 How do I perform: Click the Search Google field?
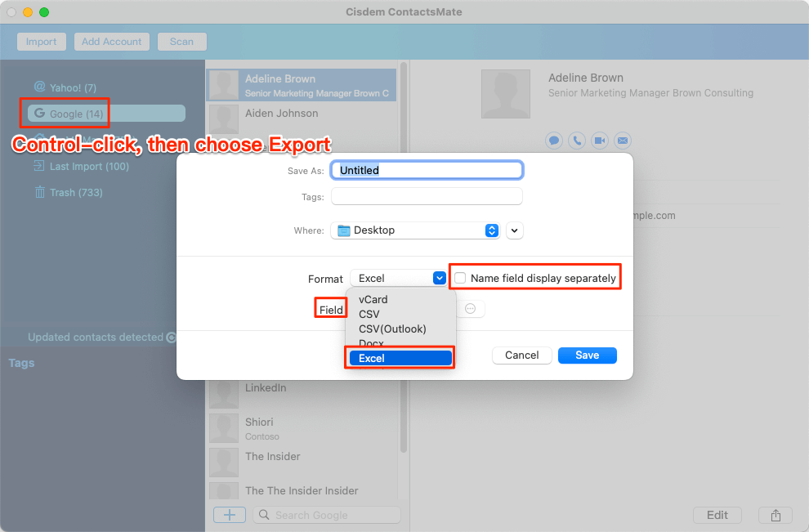click(327, 515)
